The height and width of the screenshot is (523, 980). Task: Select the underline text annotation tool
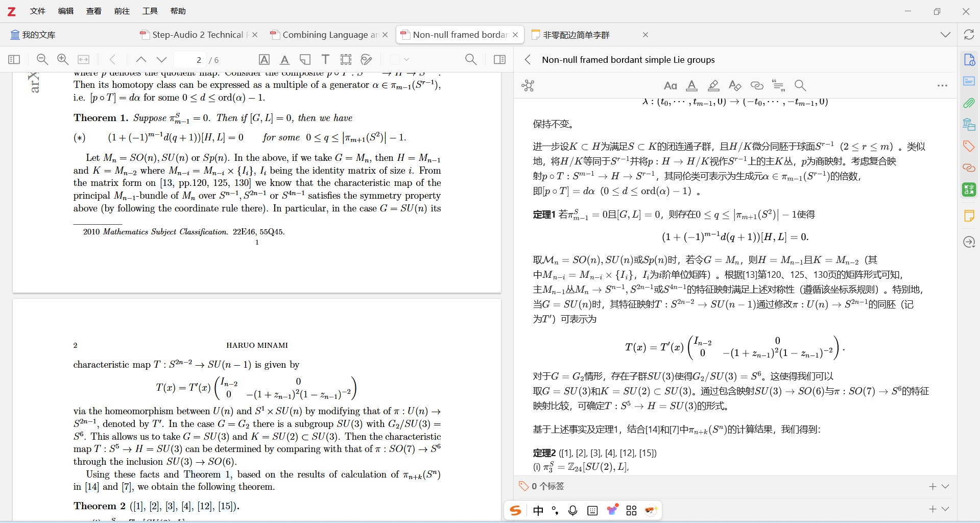point(284,60)
